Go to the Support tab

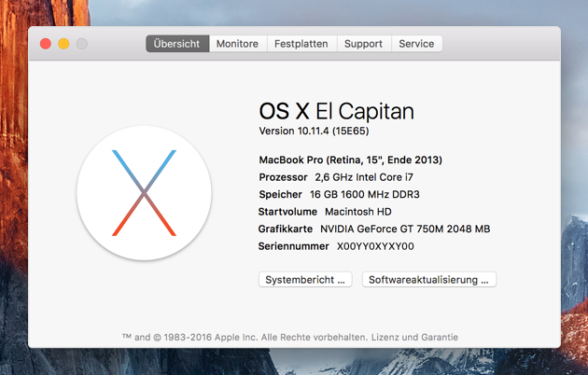(x=364, y=44)
